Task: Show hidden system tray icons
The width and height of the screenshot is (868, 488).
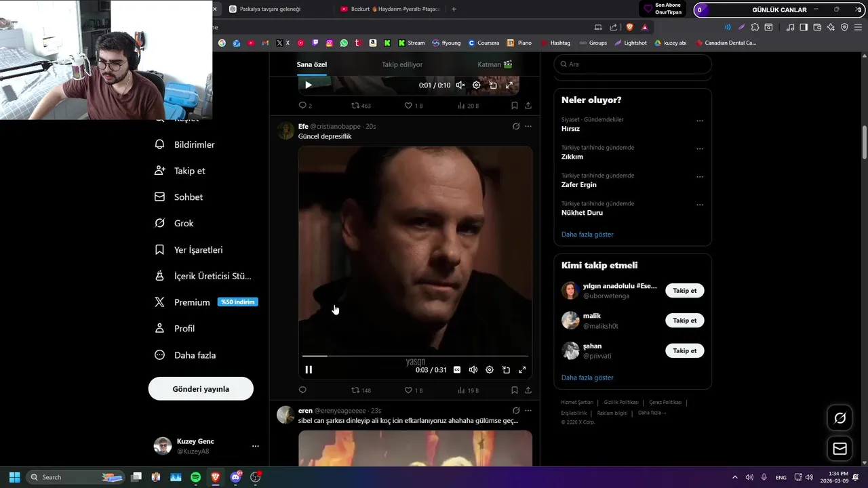Action: click(734, 477)
